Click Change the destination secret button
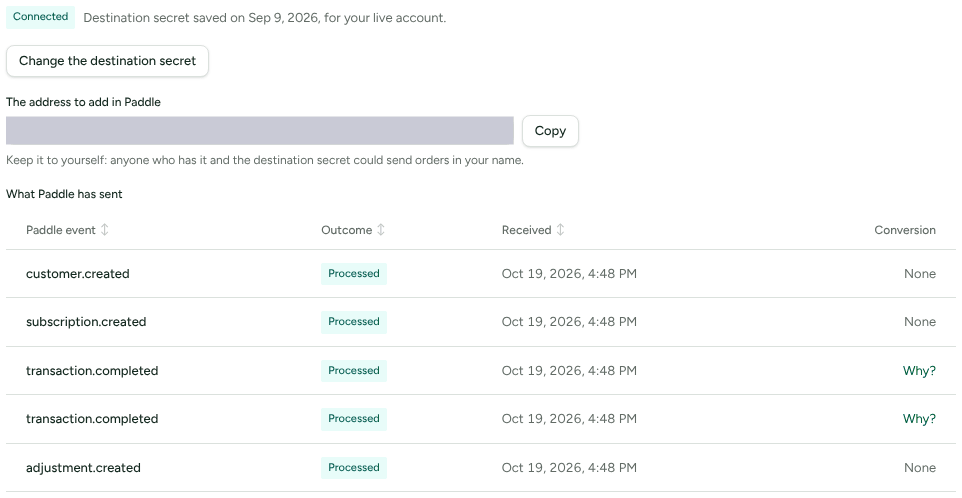This screenshot has height=498, width=962. (x=107, y=61)
